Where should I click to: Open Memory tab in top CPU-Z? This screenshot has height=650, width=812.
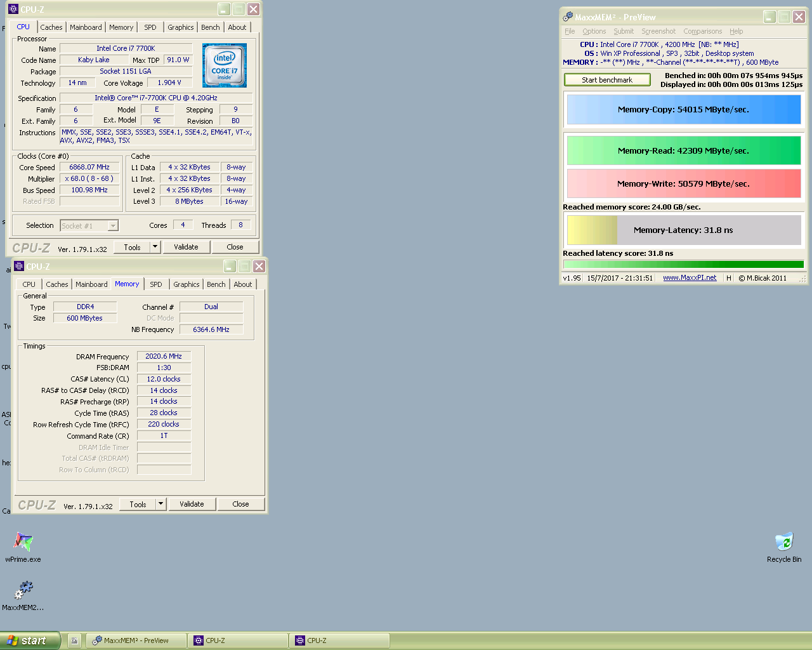(121, 27)
